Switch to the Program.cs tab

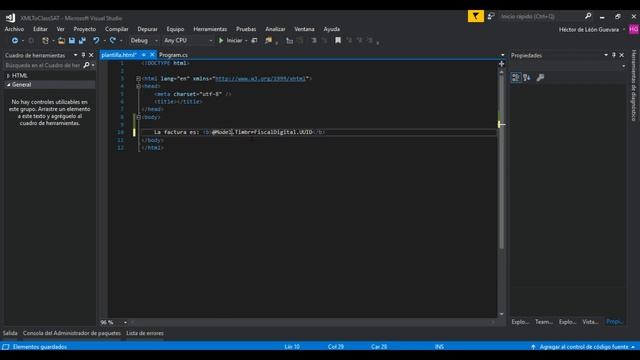173,55
